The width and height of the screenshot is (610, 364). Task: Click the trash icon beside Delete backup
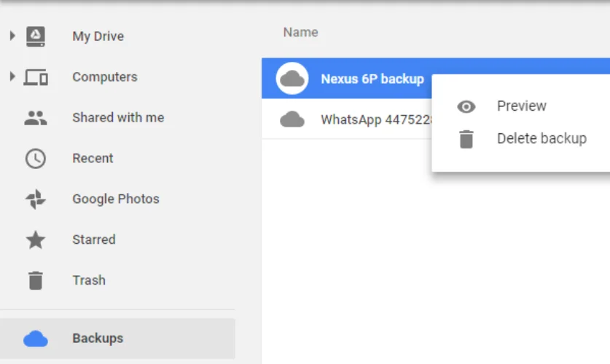coord(466,139)
